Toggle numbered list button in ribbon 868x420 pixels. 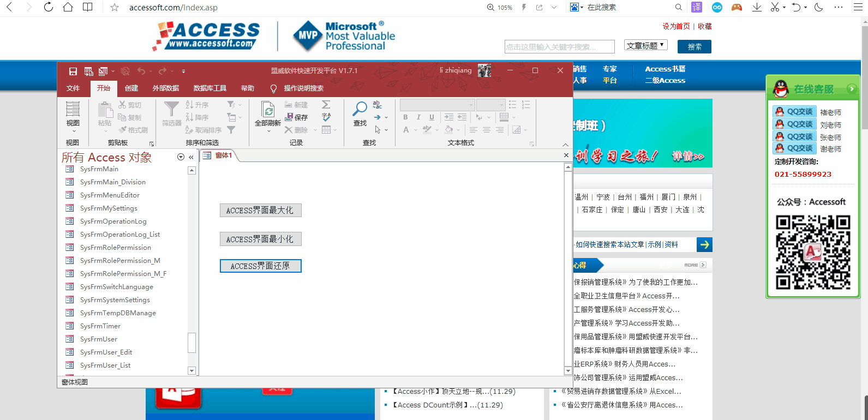tap(526, 105)
